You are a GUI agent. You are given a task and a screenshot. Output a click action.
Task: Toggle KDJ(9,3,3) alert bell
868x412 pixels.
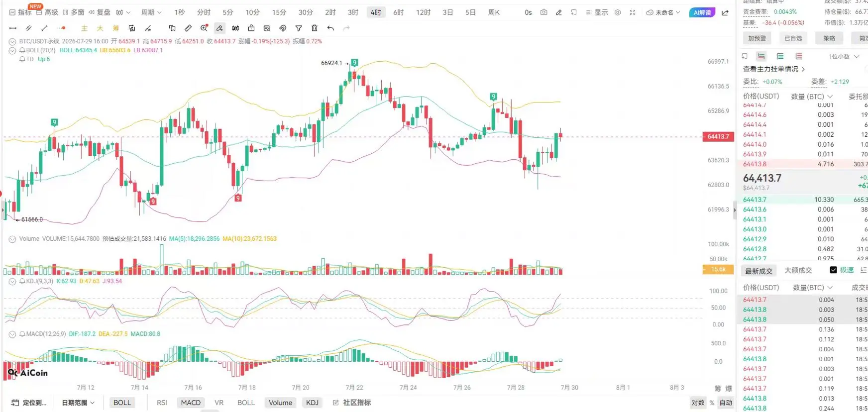[22, 281]
